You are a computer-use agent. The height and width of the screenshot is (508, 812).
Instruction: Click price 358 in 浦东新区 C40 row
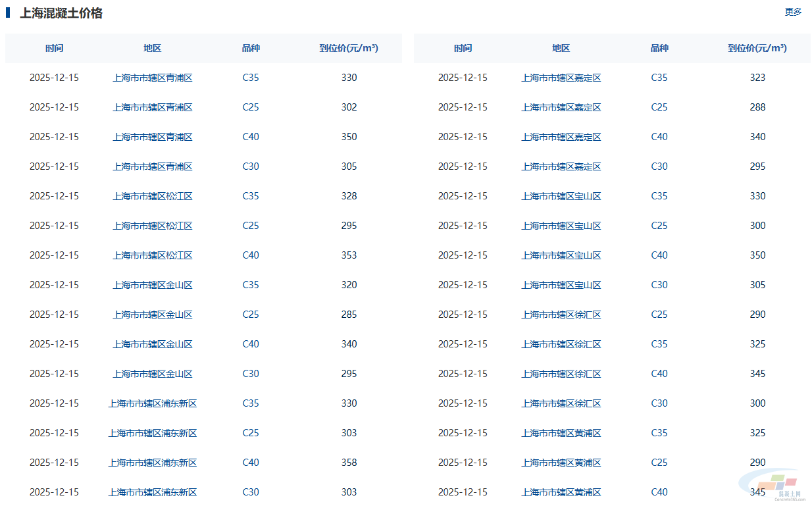pos(349,463)
